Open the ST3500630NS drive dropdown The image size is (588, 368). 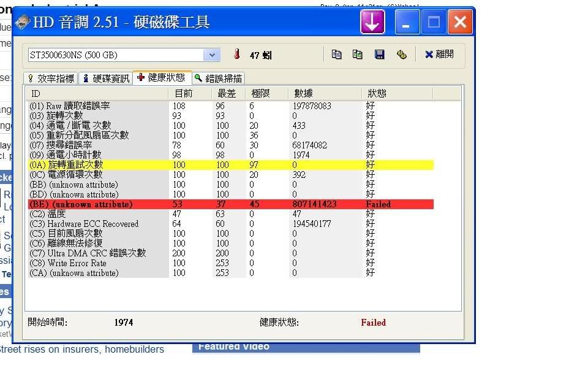212,55
